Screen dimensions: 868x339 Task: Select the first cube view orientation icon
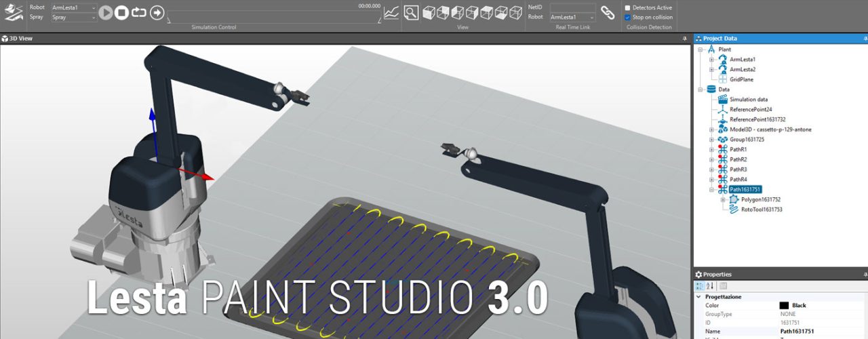pyautogui.click(x=429, y=12)
